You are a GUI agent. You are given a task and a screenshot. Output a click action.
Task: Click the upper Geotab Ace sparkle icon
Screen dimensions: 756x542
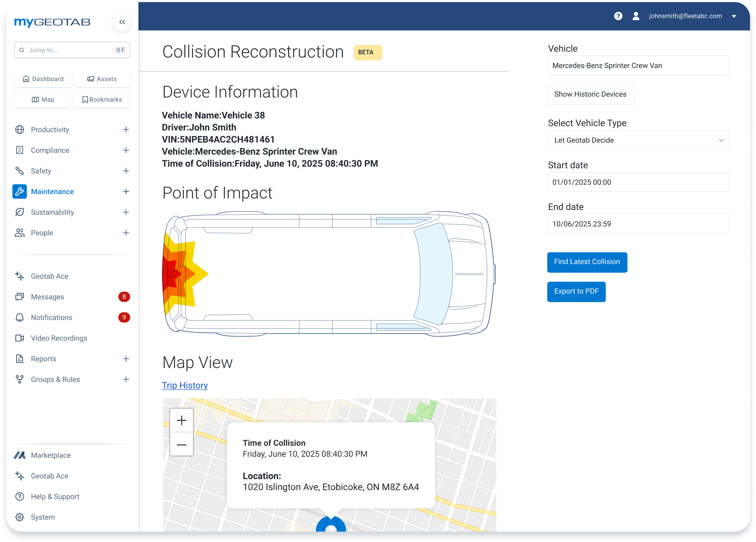click(x=20, y=276)
